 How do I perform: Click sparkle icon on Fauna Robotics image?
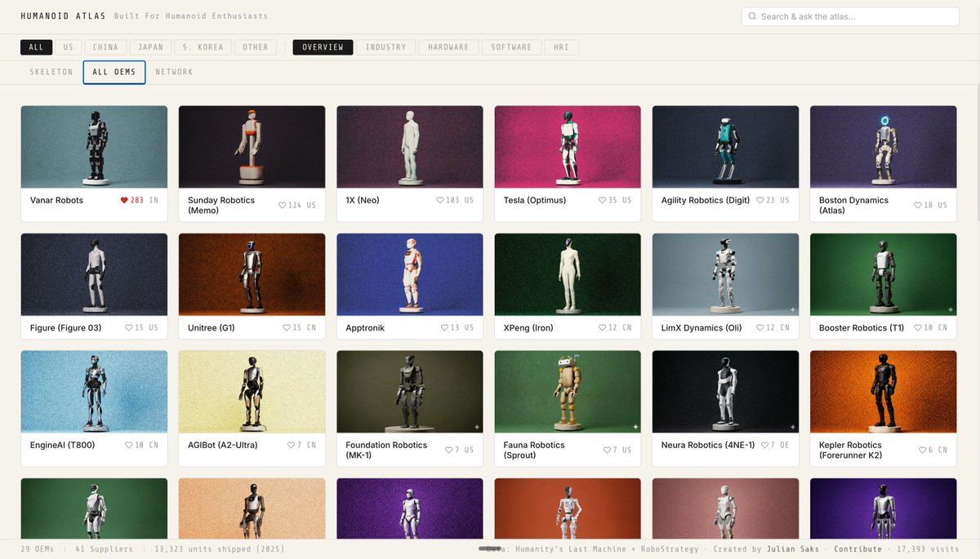pyautogui.click(x=635, y=427)
